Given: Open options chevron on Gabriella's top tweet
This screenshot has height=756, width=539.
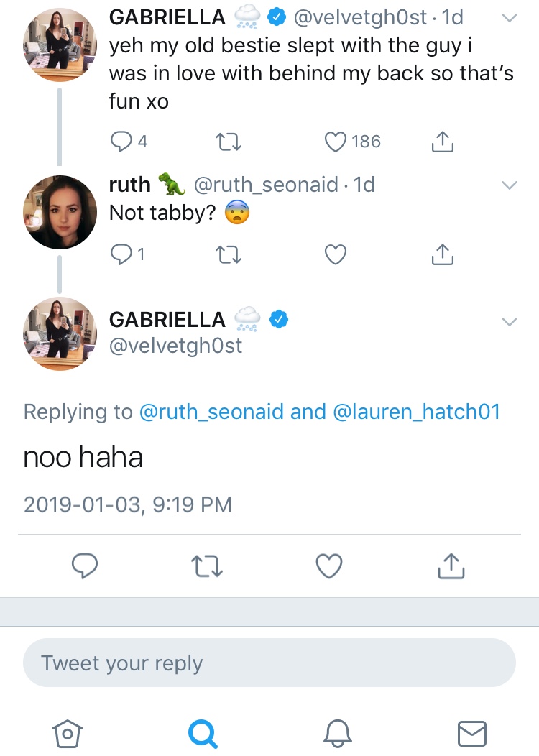Looking at the screenshot, I should tap(509, 18).
